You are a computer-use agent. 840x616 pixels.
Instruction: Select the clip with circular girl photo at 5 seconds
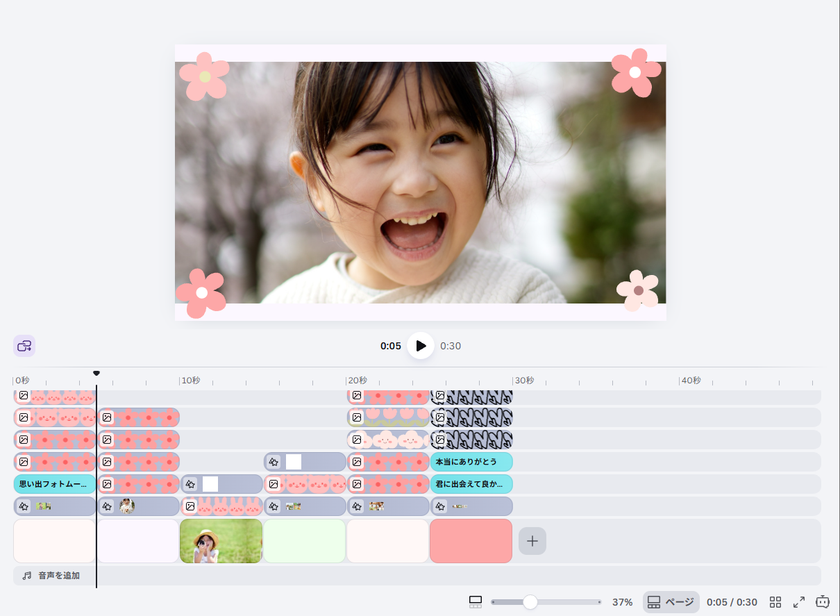pyautogui.click(x=138, y=506)
